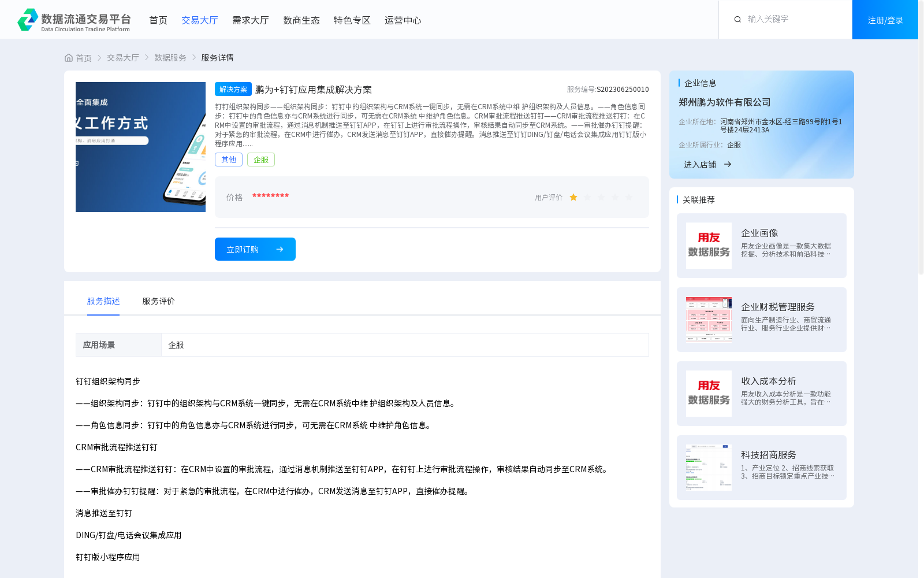Viewport: 924px width, 578px height.
Task: Open the 运营中心 navigation item
Action: (403, 20)
